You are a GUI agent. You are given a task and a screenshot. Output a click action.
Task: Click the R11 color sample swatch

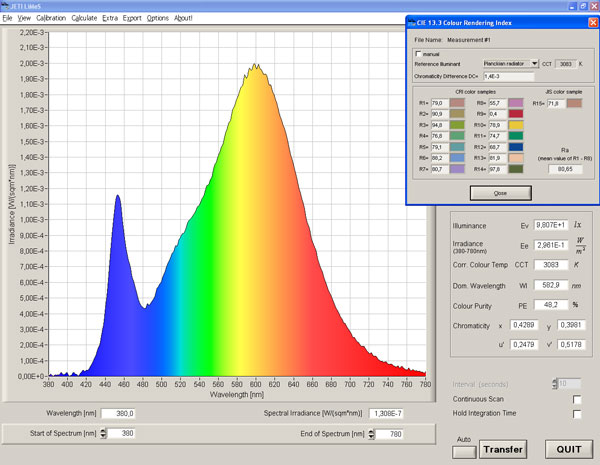click(x=516, y=136)
